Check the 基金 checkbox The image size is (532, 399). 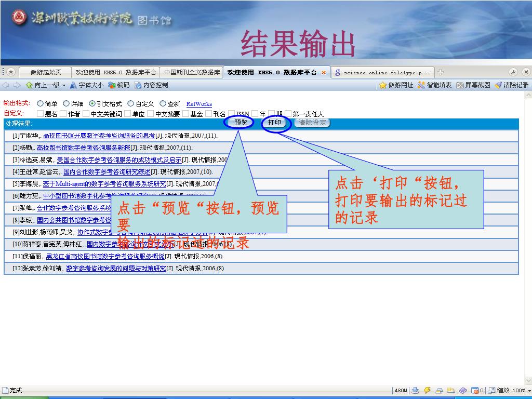click(x=185, y=113)
